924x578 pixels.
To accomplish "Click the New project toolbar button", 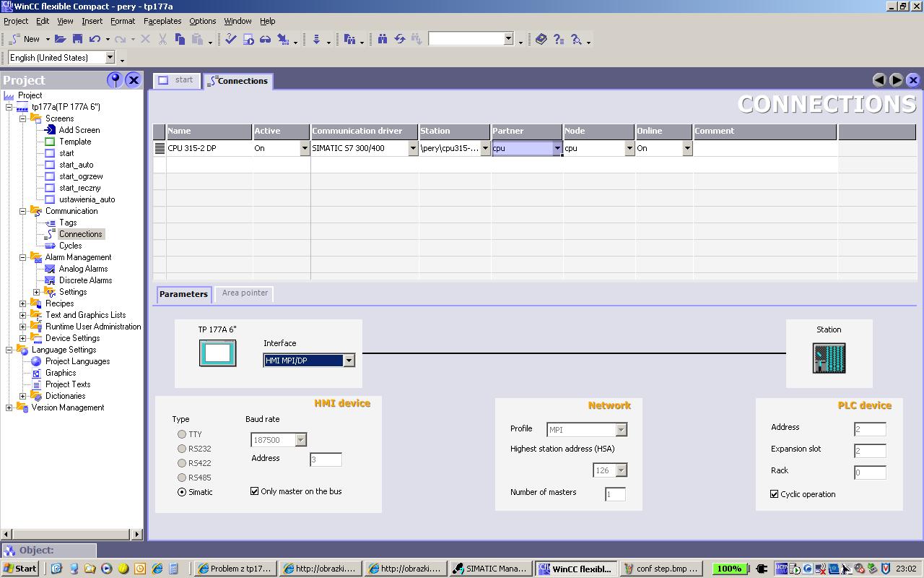I will 26,39.
